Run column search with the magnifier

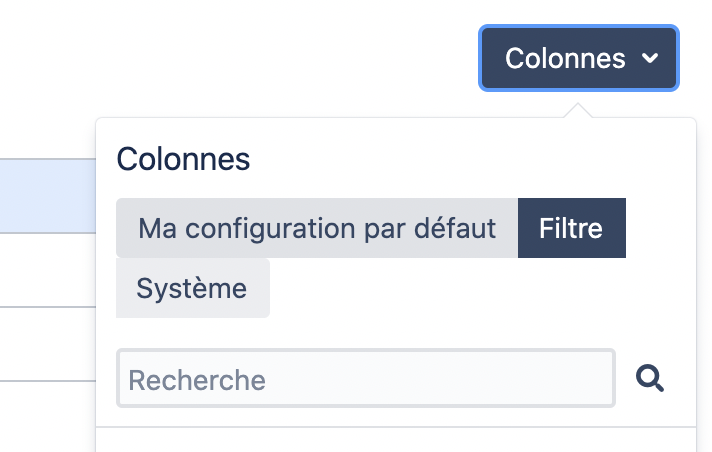pyautogui.click(x=650, y=378)
